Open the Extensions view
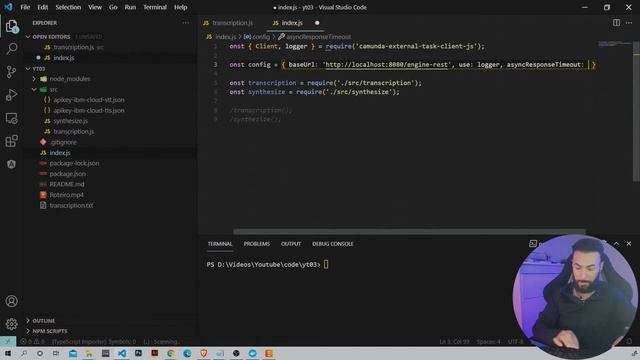This screenshot has width=640, height=360. [x=11, y=141]
